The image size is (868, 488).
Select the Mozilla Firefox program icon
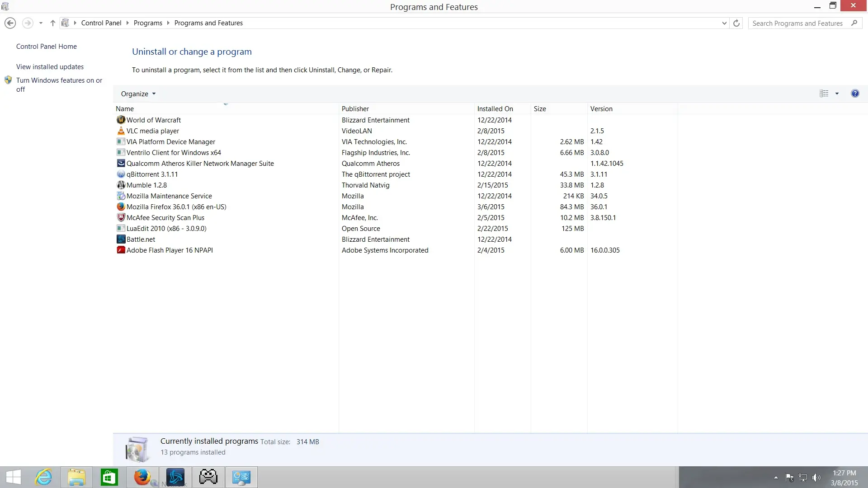(121, 207)
